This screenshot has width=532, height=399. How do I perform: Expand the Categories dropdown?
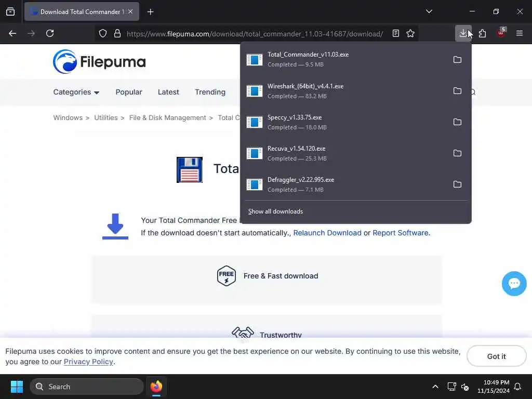[76, 92]
